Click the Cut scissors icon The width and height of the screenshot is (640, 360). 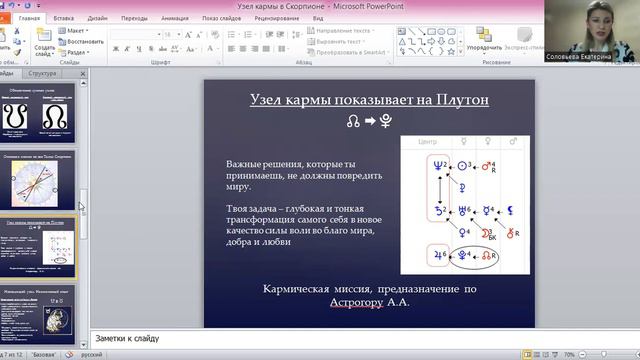(x=17, y=31)
